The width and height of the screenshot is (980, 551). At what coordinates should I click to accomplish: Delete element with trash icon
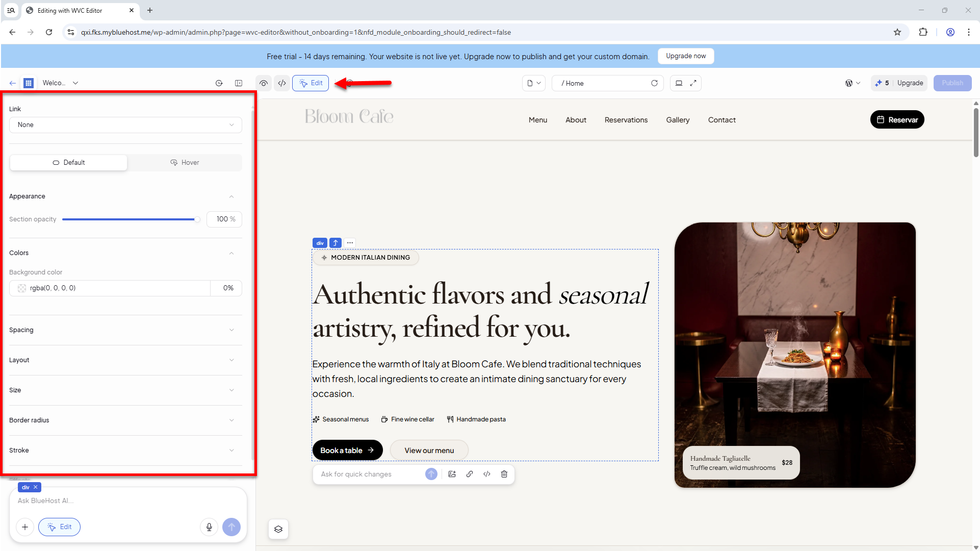504,474
